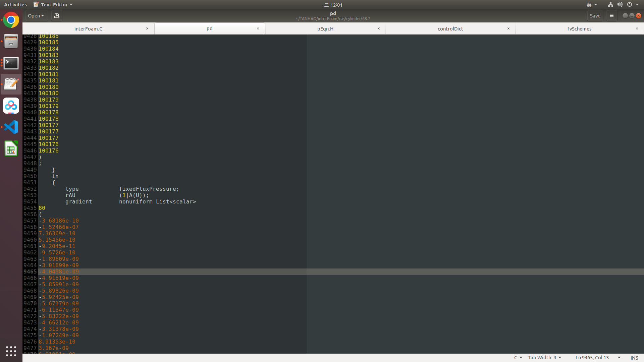Switch to the pEqn.H tab
Viewport: 644px width, 362px height.
coord(325,28)
